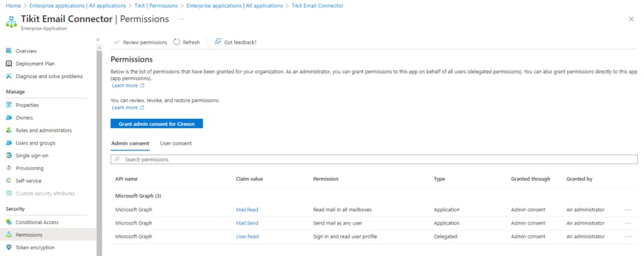Open the Mail.Send claim value link
The width and height of the screenshot is (644, 256).
(x=247, y=223)
